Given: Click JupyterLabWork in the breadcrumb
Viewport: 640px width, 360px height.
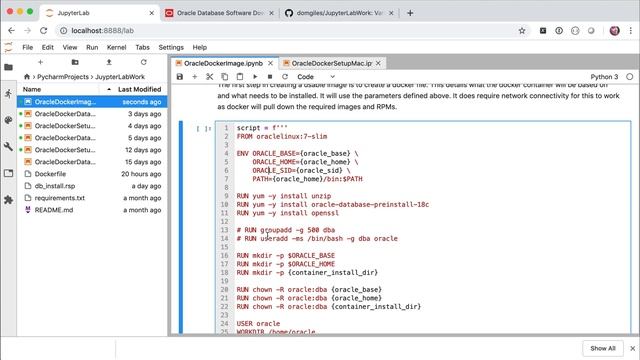Looking at the screenshot, I should click(120, 77).
